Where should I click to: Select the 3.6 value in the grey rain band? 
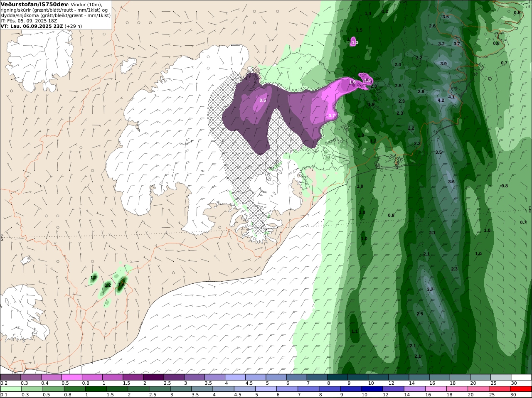451,182
